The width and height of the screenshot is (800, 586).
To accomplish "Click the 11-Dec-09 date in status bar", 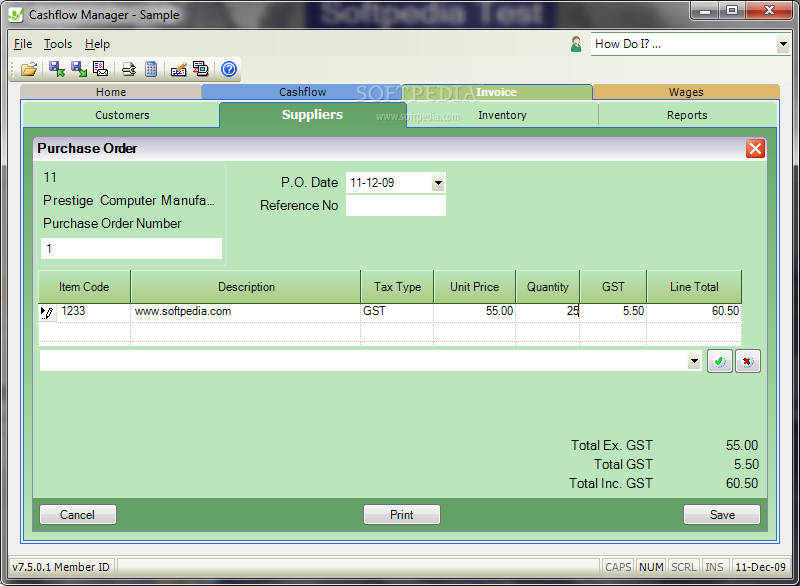I will (x=760, y=567).
